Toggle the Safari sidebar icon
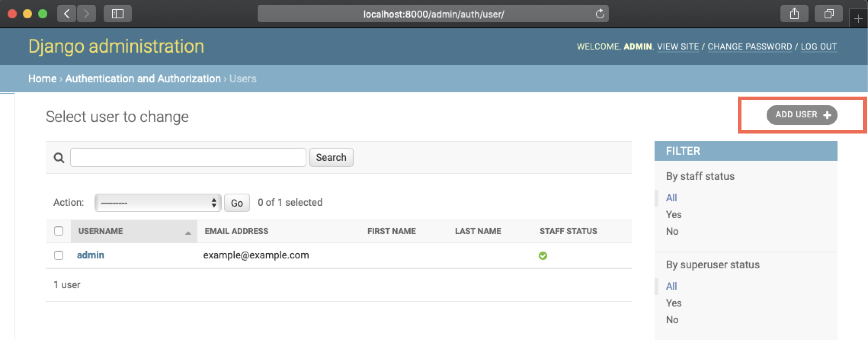The height and width of the screenshot is (340, 868). coord(118,14)
